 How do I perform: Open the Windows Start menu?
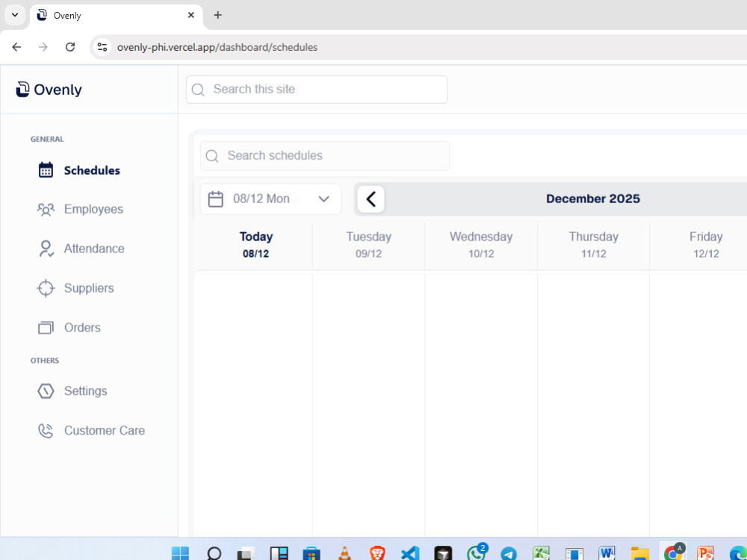pos(180,553)
